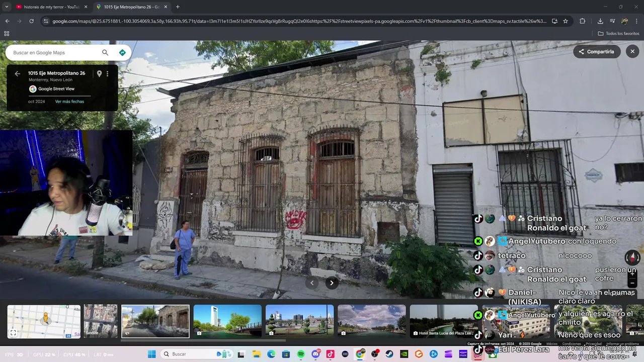Click the Privacidad link in footer
Screen dimensions: 644x362
594,344
